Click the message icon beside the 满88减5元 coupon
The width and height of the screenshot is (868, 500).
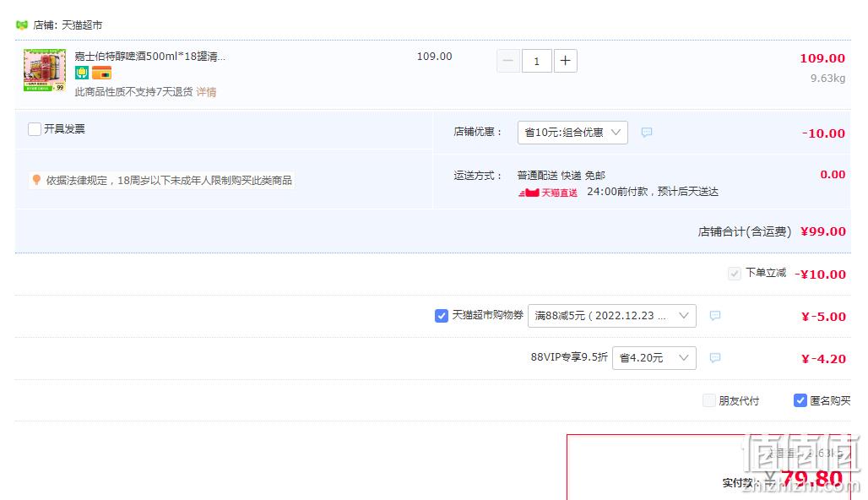715,316
